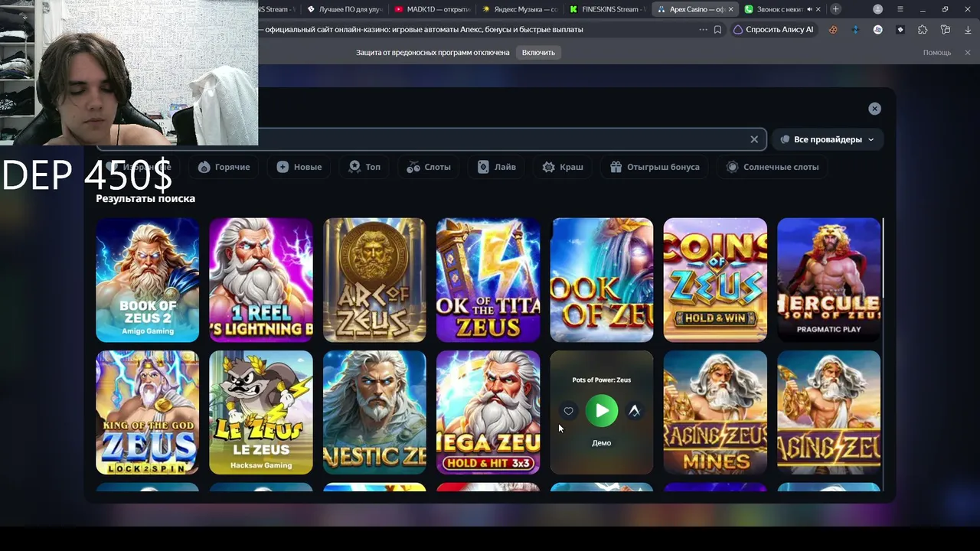Add Pots of Power: Zeus to favorites
The image size is (980, 551).
coord(568,411)
